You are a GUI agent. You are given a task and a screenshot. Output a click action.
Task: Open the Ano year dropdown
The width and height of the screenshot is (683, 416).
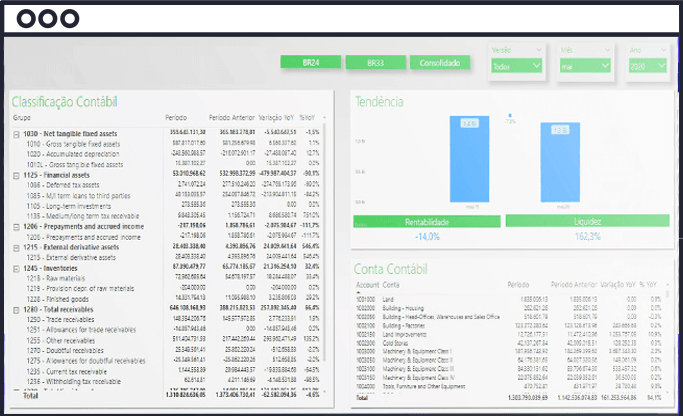pyautogui.click(x=648, y=66)
